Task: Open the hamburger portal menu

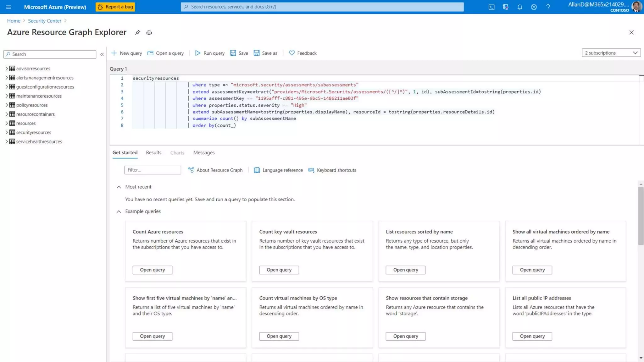Action: [8, 7]
